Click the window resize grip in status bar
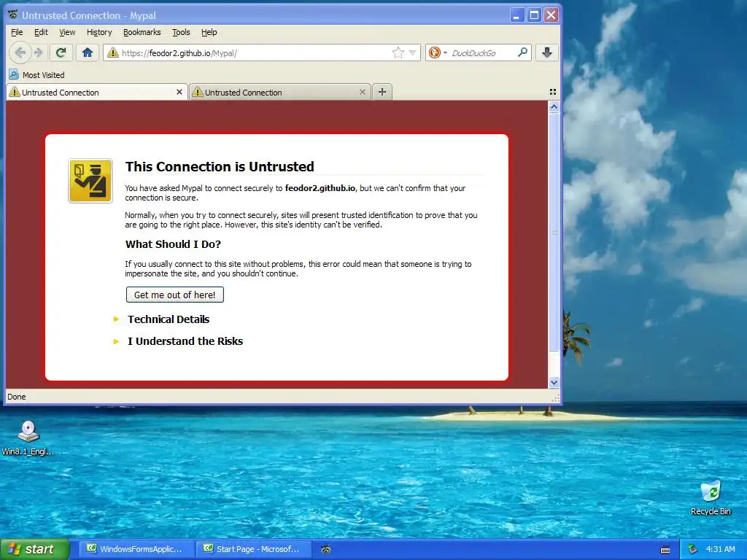747x560 pixels. click(x=555, y=398)
